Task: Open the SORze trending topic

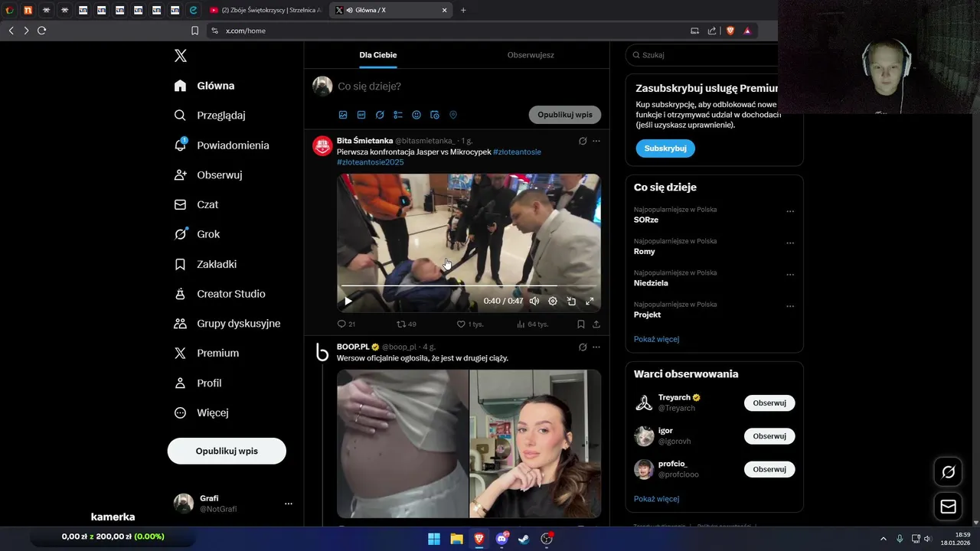Action: (646, 220)
